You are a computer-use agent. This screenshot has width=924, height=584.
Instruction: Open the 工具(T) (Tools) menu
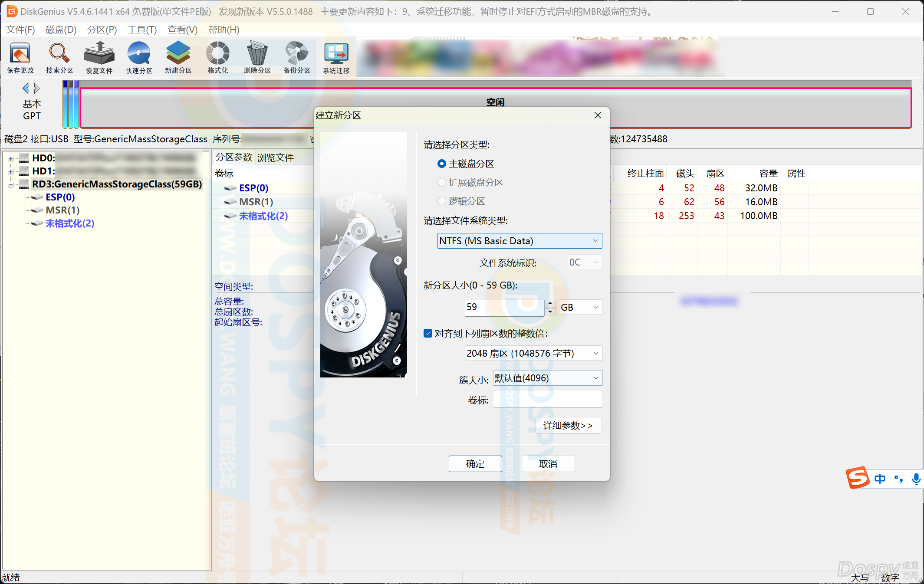point(142,30)
